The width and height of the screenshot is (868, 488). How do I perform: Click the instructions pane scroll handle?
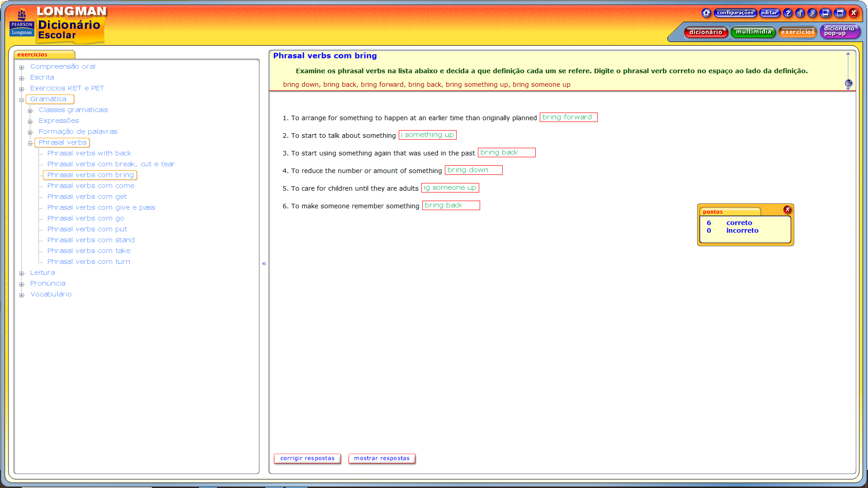tap(849, 83)
